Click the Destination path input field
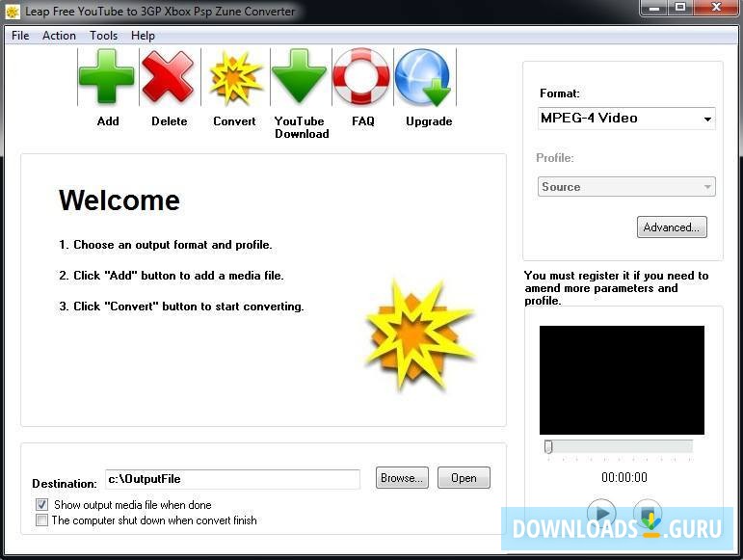The image size is (743, 560). tap(232, 479)
